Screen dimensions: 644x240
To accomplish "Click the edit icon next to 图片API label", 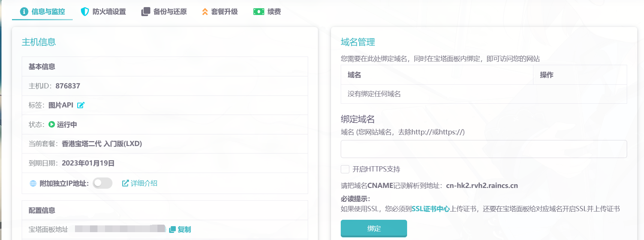I will click(81, 105).
